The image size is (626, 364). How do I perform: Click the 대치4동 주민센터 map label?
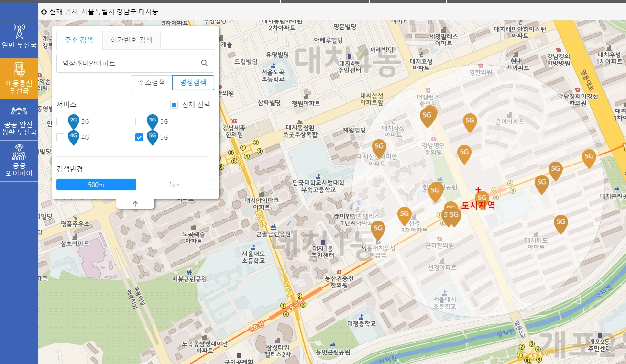[350, 66]
